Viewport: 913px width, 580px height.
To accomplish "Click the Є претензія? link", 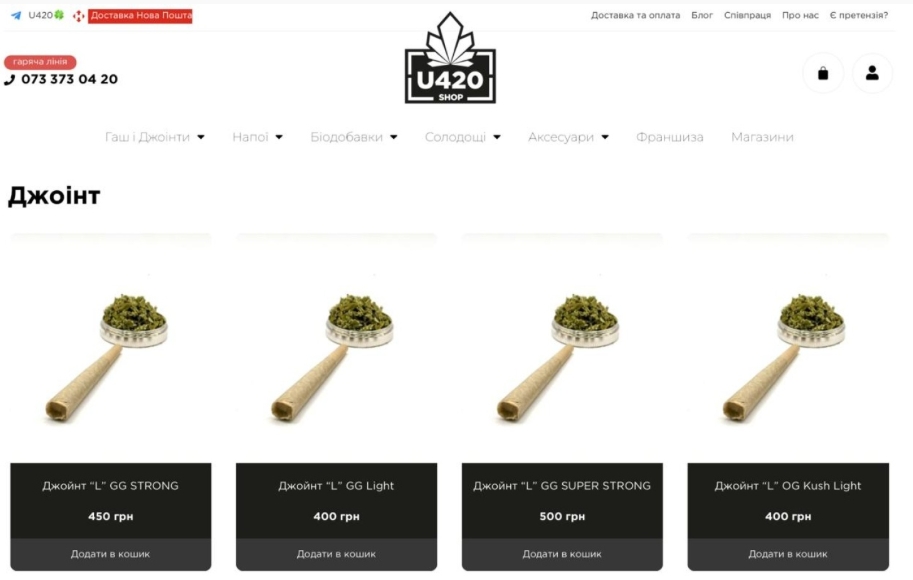I will point(859,15).
